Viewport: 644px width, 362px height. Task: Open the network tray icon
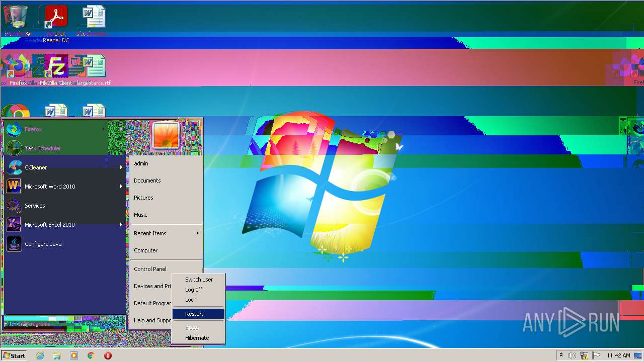584,355
